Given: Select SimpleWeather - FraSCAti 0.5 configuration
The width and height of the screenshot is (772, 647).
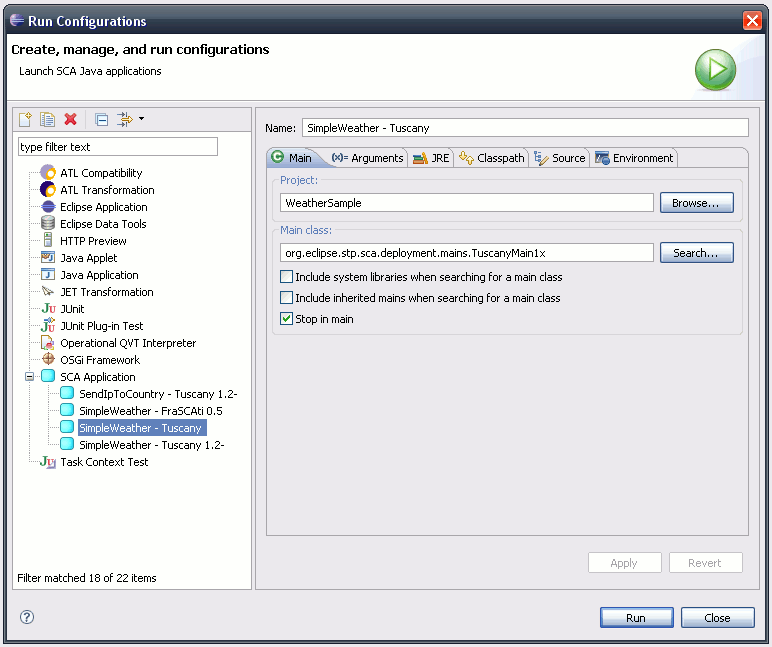Looking at the screenshot, I should click(151, 411).
